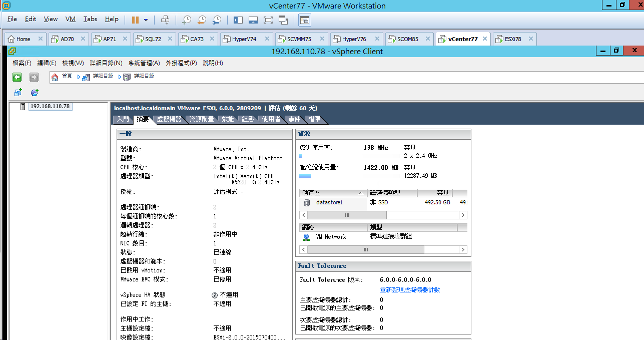Click the second 詳細目錄 host breadcrumb icon
The image size is (644, 340).
[x=127, y=77]
